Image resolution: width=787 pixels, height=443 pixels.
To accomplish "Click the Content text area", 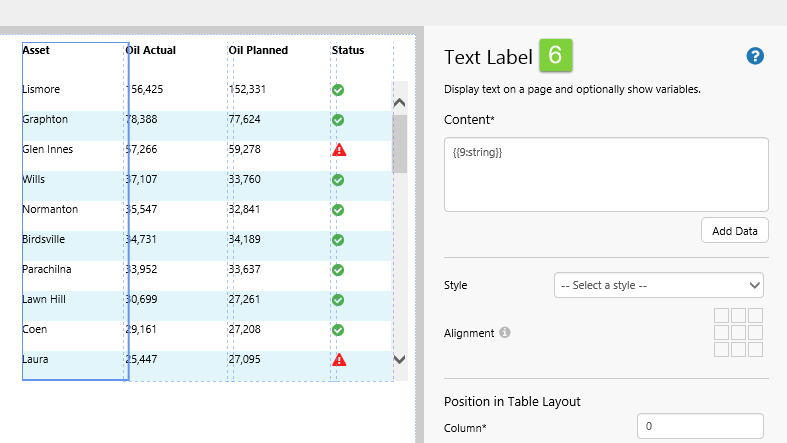I will tap(606, 175).
